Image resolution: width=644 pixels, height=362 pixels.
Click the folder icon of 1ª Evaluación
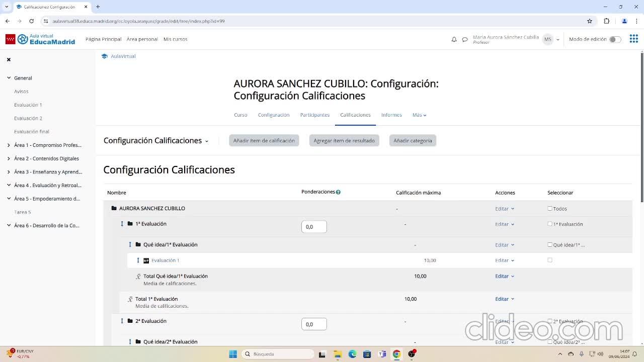point(130,224)
